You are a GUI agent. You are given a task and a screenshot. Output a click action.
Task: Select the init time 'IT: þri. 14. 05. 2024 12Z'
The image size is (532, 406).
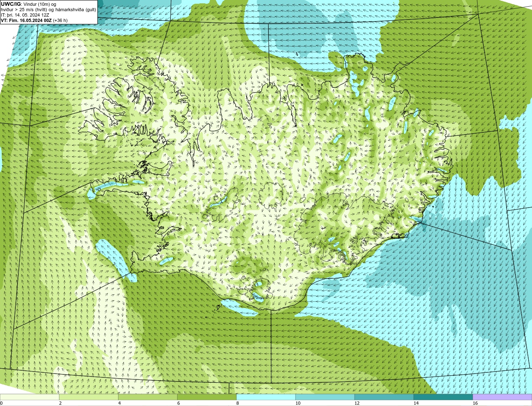pyautogui.click(x=25, y=15)
